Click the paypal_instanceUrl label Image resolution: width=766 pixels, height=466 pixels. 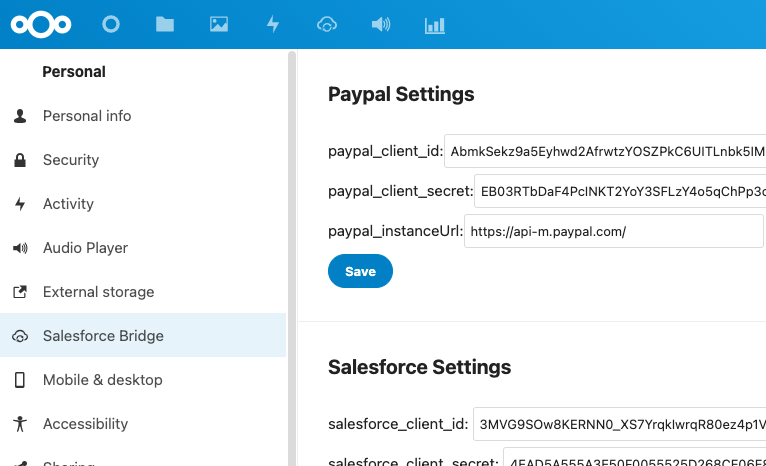point(395,231)
